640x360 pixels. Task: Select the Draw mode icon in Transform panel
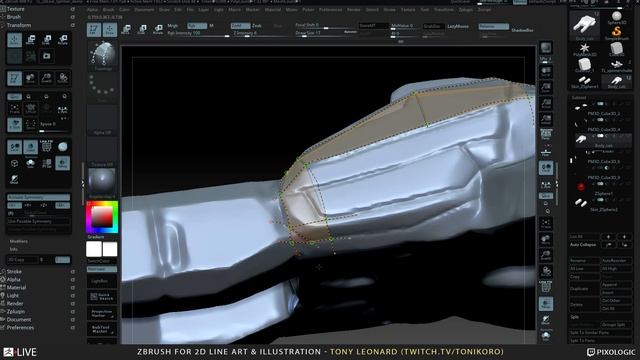click(14, 40)
